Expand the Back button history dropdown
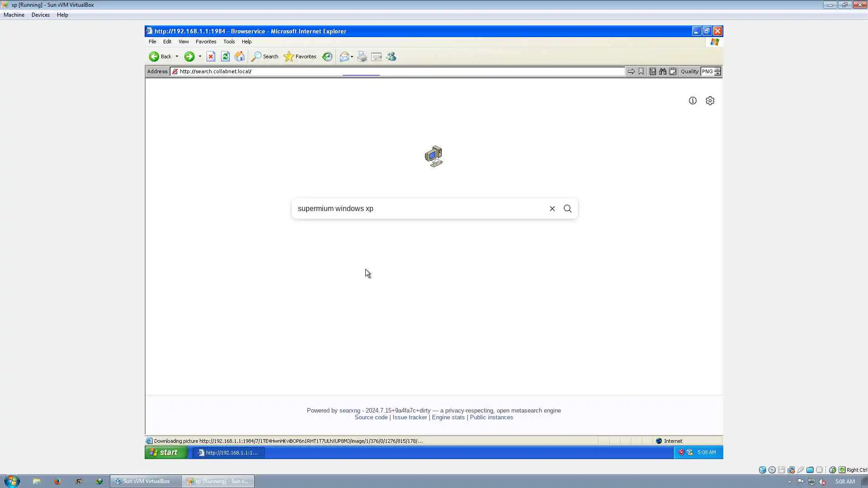The image size is (868, 488). (x=177, y=56)
